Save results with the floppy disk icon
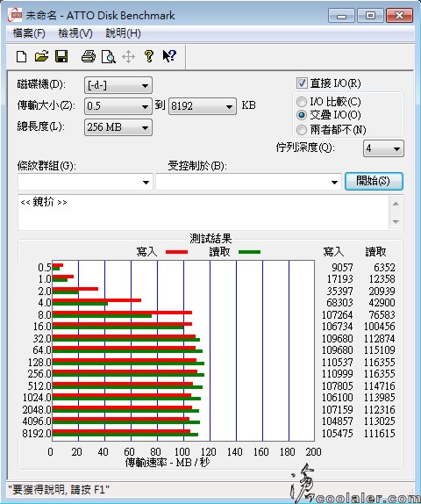 click(x=61, y=56)
